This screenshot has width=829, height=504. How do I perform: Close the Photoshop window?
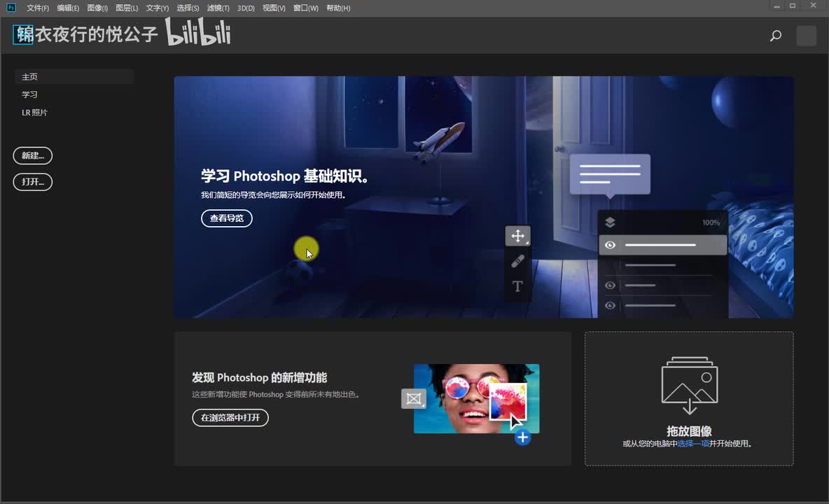813,6
